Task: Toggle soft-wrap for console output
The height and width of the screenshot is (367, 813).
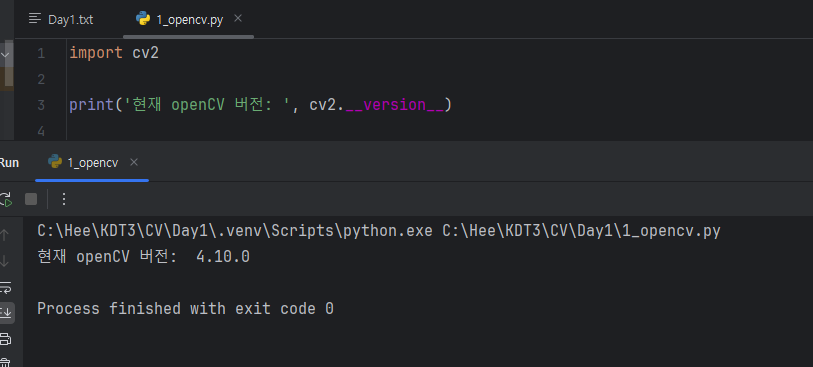Action: click(5, 287)
